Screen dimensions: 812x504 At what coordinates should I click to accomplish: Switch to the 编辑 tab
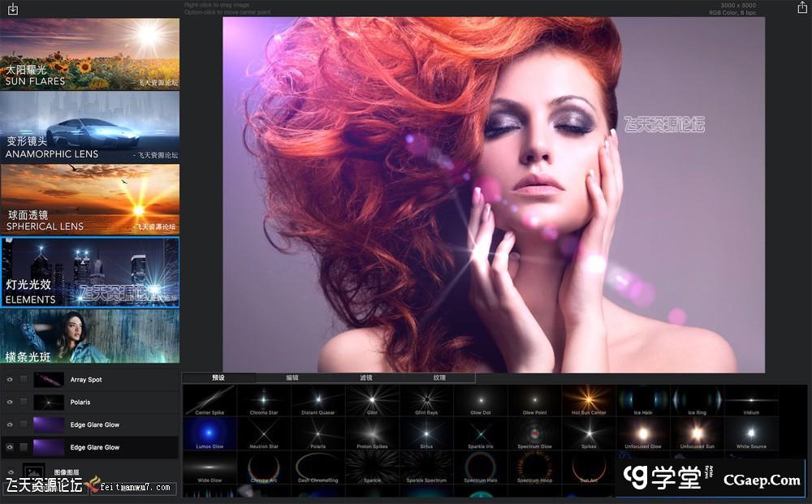pyautogui.click(x=292, y=378)
